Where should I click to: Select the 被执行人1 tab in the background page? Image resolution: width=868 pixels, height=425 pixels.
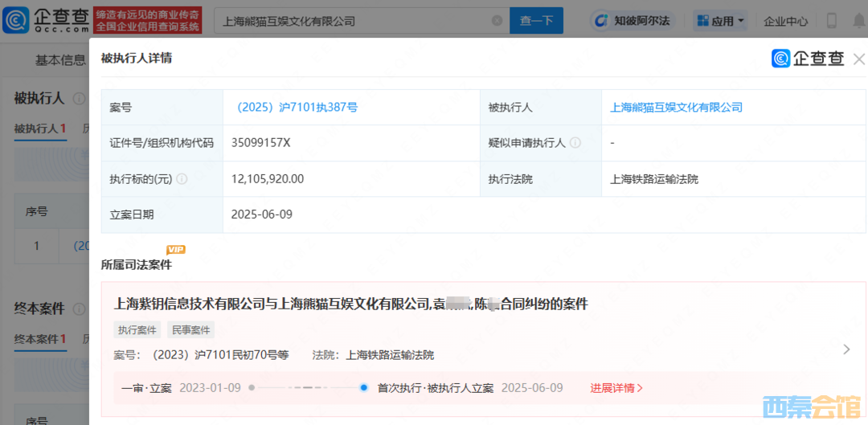40,129
